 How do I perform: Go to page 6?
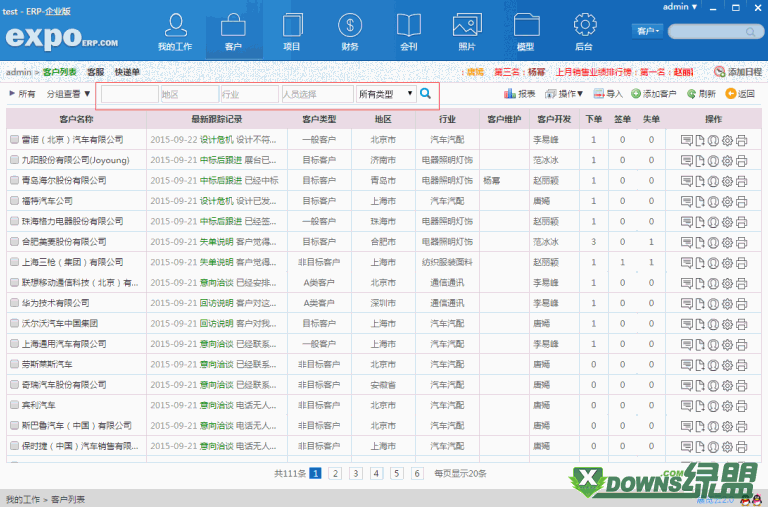point(417,474)
